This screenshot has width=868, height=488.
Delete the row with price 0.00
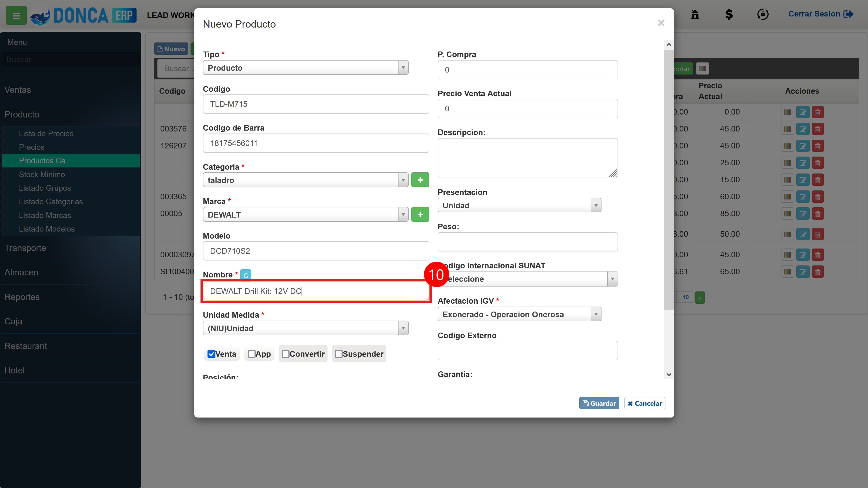click(818, 112)
